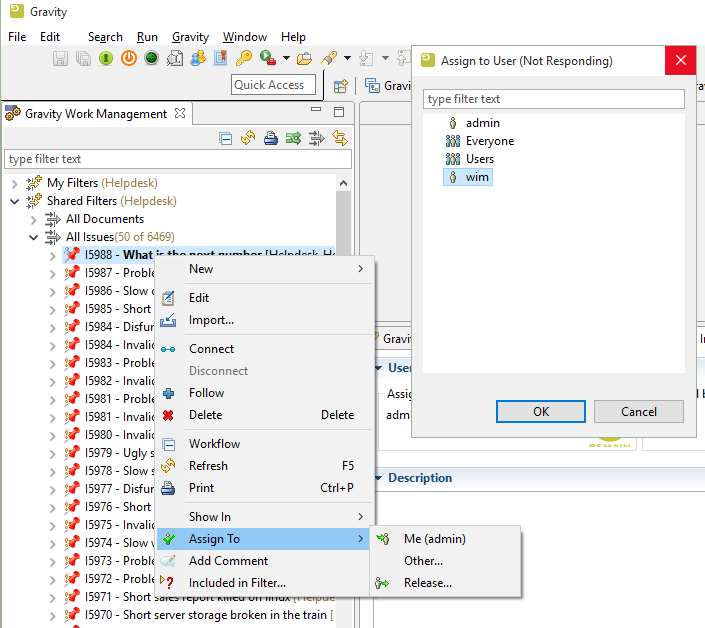Click the golden key icon in toolbar
Viewport: 705px width, 628px height.
[244, 59]
